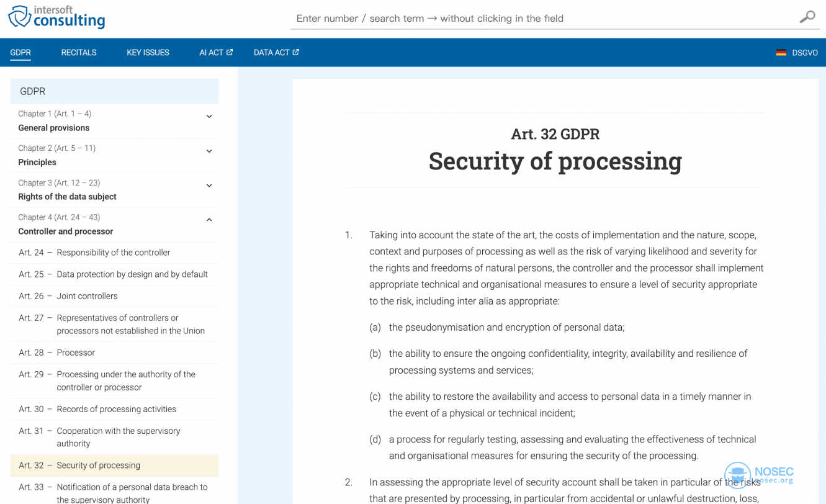Click the search term input field
This screenshot has width=826, height=504.
[x=540, y=19]
